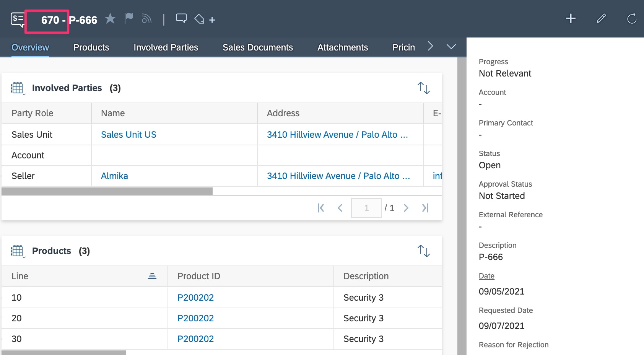Flag this quote using the flag icon
The height and width of the screenshot is (355, 644).
click(129, 18)
